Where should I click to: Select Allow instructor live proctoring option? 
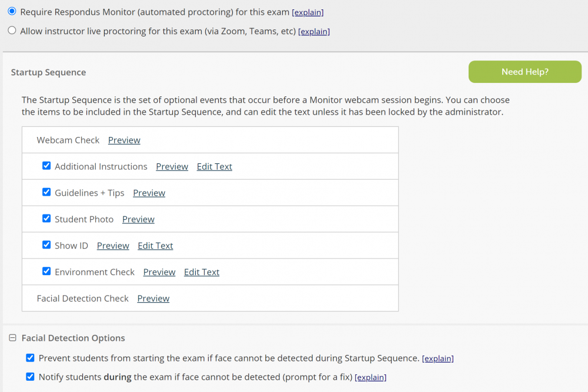(12, 31)
